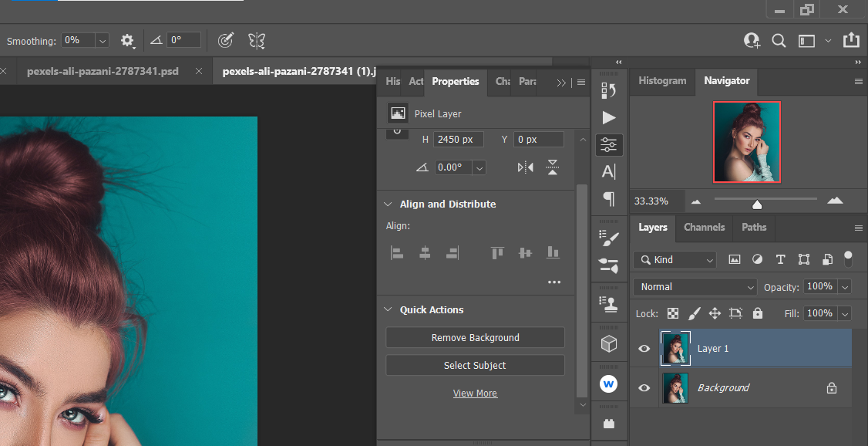
Task: Open the workspace switcher icon
Action: [806, 40]
